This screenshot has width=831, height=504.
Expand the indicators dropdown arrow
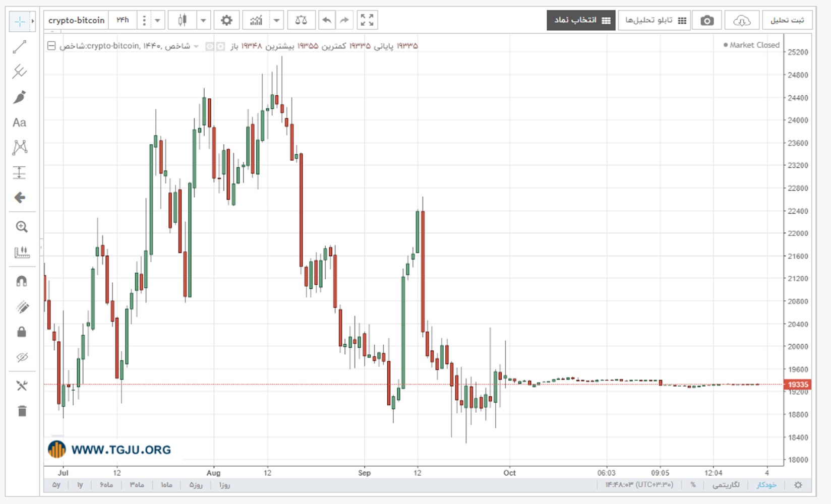coord(276,20)
